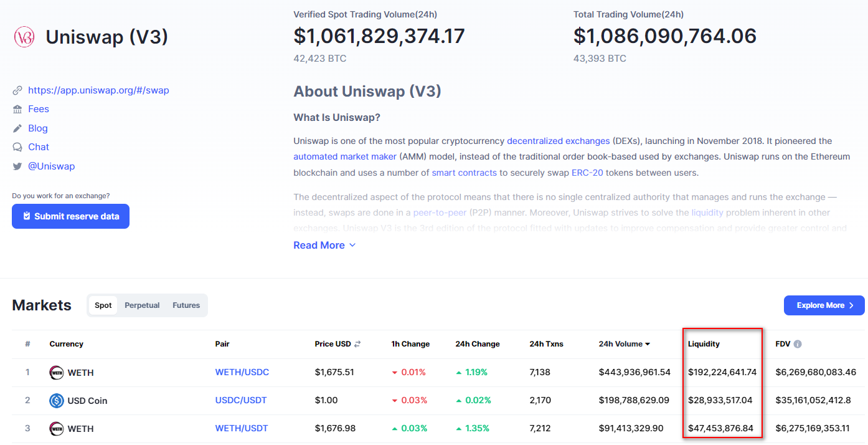Viewport: 868px width, 445px height.
Task: Click the verified spot volume $1,061,829,374.17
Action: 379,36
